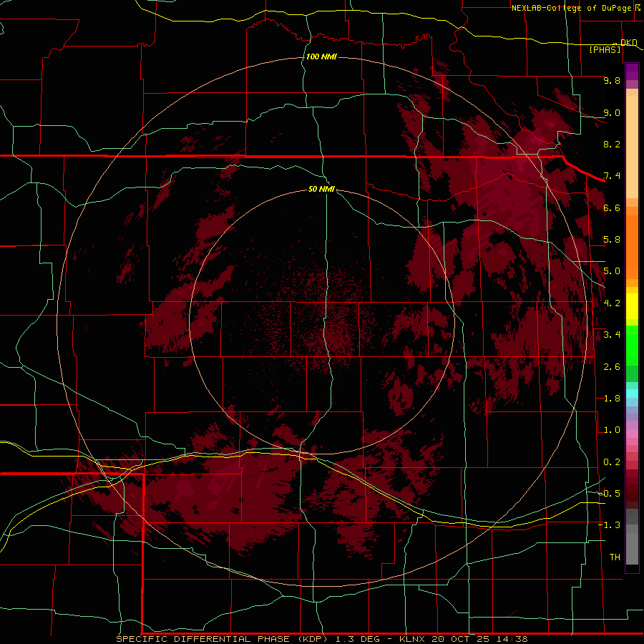This screenshot has width=644, height=644.
Task: Click the 5.0 scale value
Action: click(x=612, y=271)
